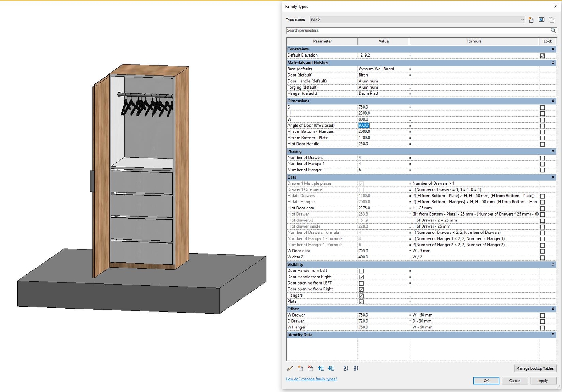Move selected parameter down with the down-arrow icon
The height and width of the screenshot is (392, 562).
click(x=331, y=368)
